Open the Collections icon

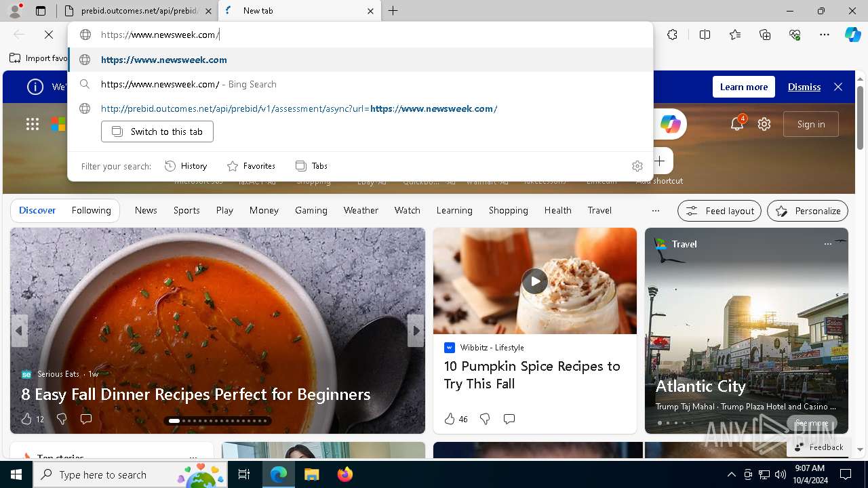765,35
